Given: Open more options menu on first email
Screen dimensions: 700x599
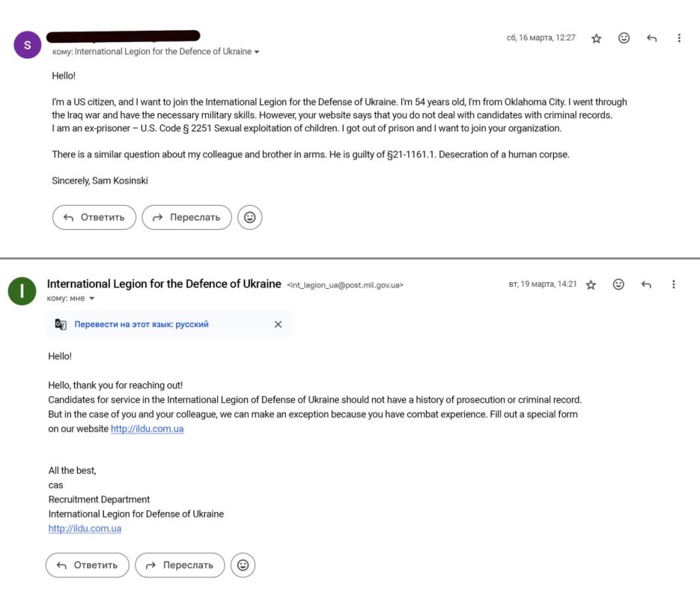Looking at the screenshot, I should (679, 38).
